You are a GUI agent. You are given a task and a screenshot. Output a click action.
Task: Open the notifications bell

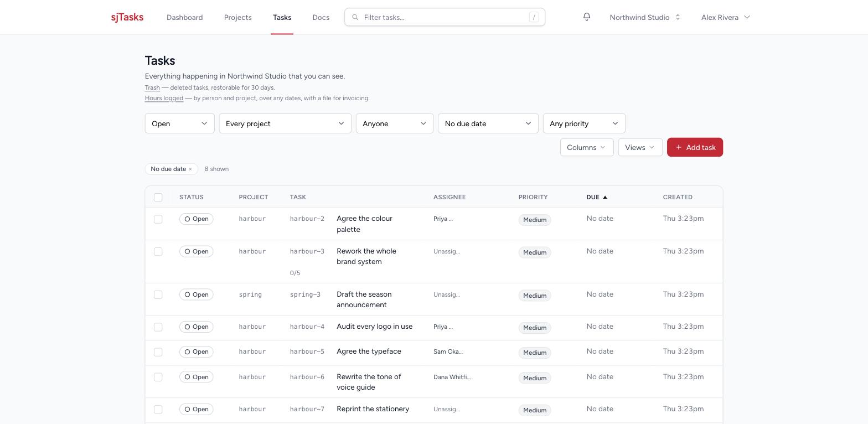[x=587, y=17]
